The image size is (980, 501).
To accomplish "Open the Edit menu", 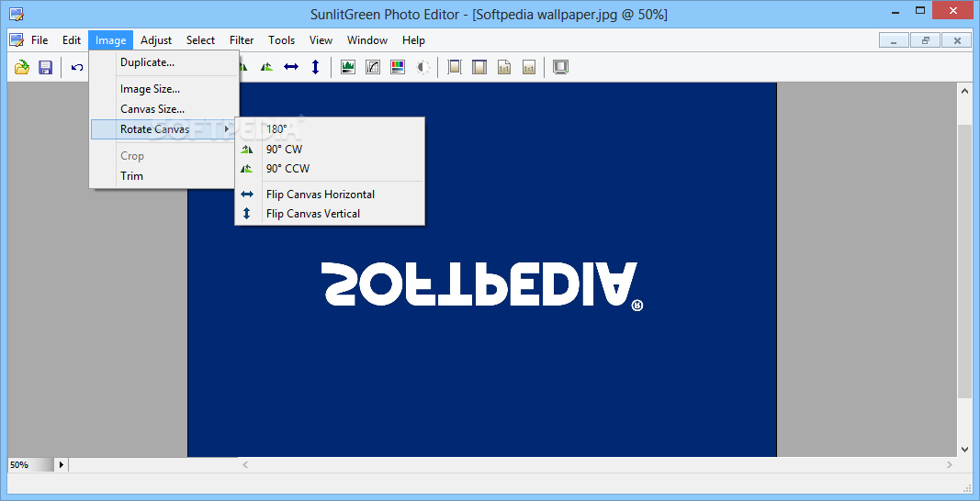I will (72, 40).
